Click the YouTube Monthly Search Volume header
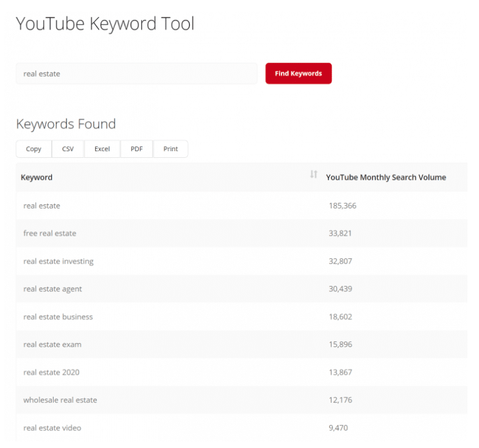Image resolution: width=479 pixels, height=448 pixels. [386, 177]
